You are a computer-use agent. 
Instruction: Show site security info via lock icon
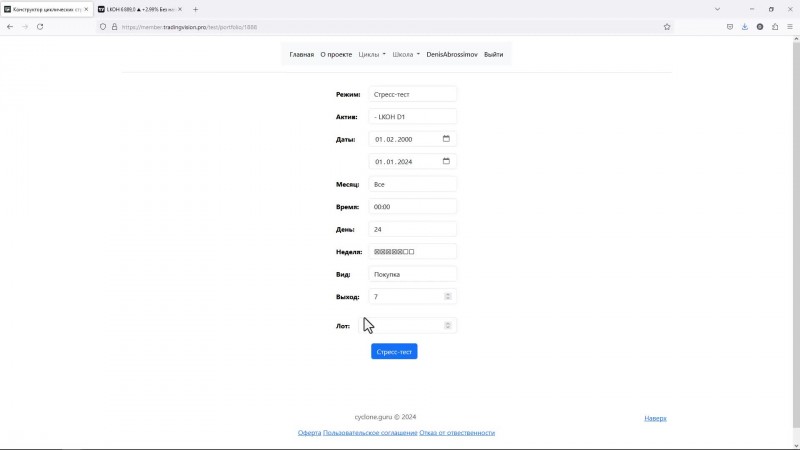tap(114, 27)
